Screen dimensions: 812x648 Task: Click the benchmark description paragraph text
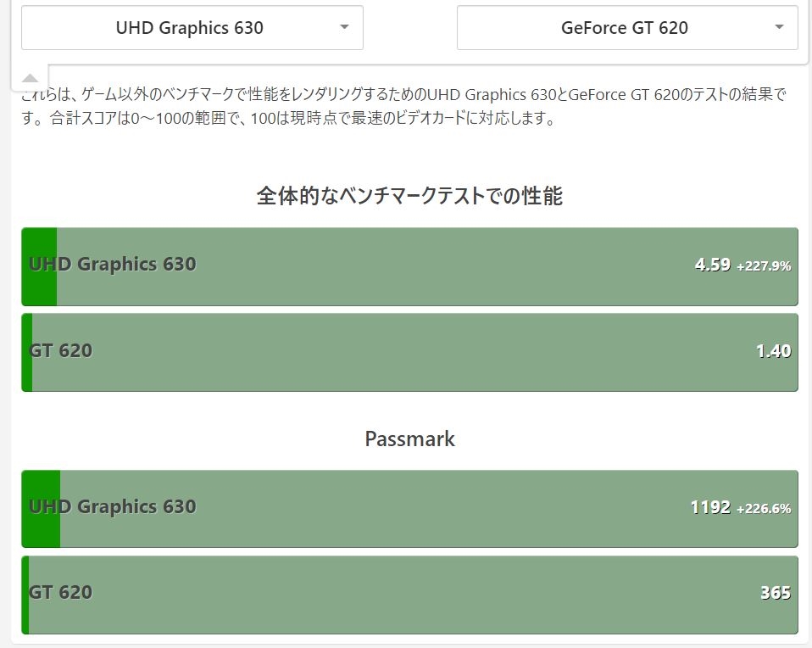[404, 107]
